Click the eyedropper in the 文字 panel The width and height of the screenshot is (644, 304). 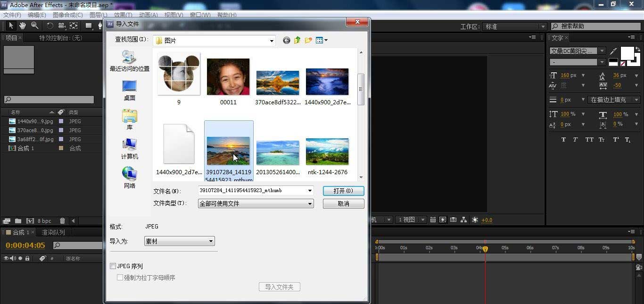tap(613, 51)
